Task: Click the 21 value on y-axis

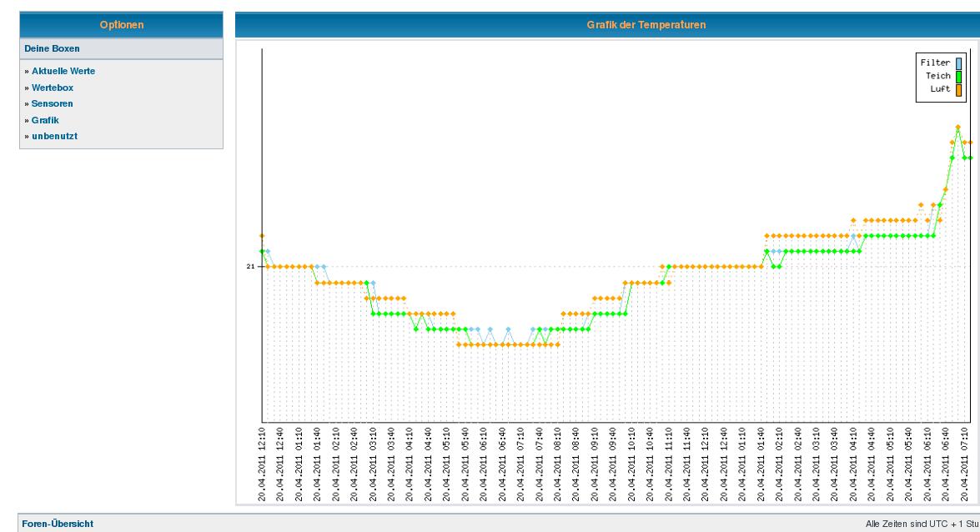Action: [x=250, y=267]
